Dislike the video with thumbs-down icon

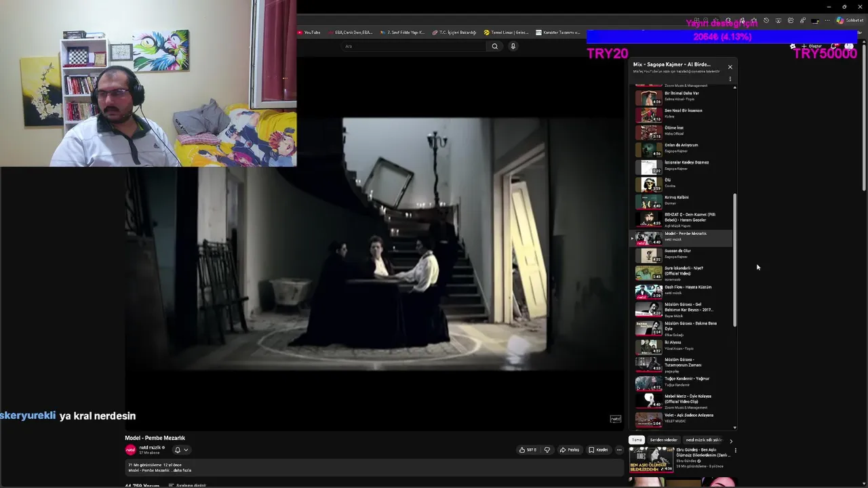coord(547,450)
